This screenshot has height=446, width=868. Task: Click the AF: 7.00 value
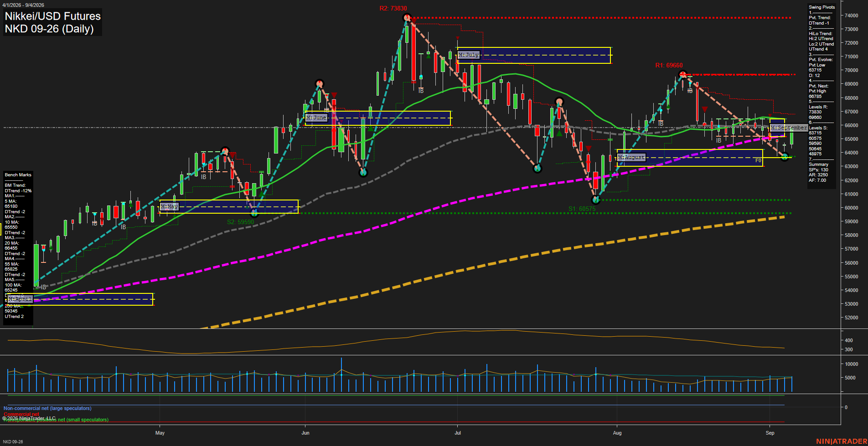pyautogui.click(x=817, y=180)
